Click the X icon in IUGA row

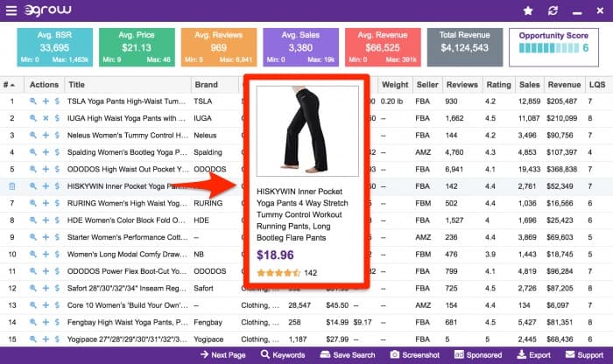[46, 118]
